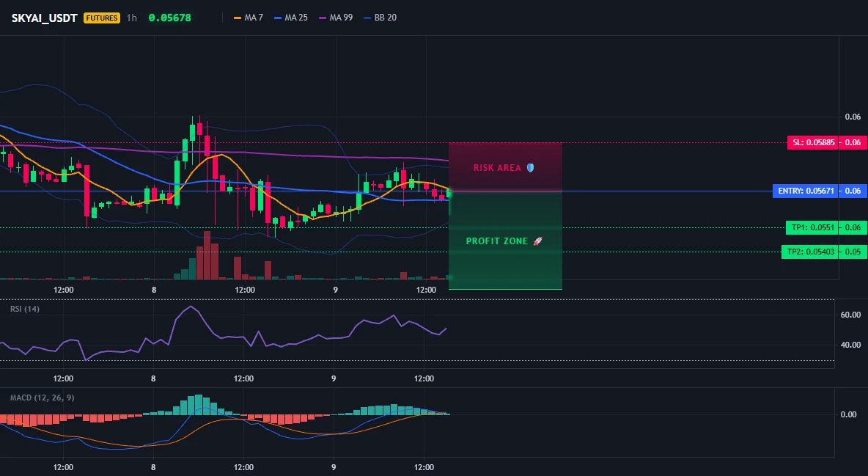The width and height of the screenshot is (868, 476).
Task: Click the tallest green MACD histogram bar
Action: tap(199, 405)
